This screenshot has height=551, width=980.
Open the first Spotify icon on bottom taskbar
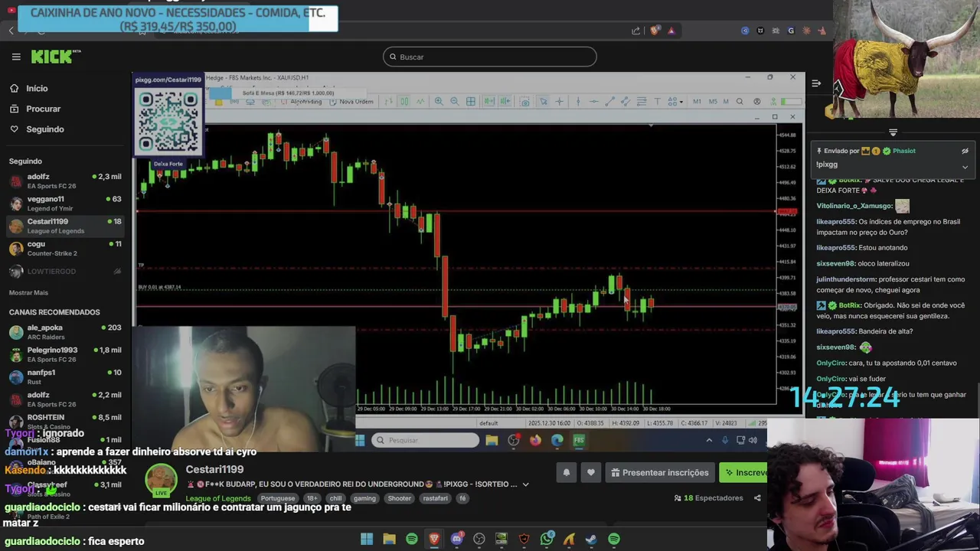(x=412, y=539)
